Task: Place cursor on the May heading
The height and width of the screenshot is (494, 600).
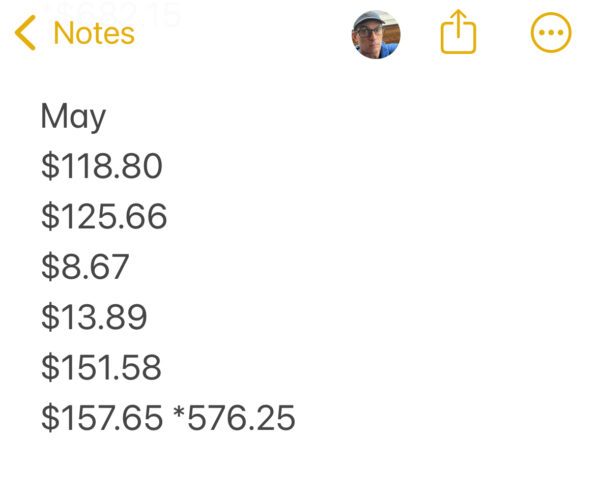Action: coord(73,116)
